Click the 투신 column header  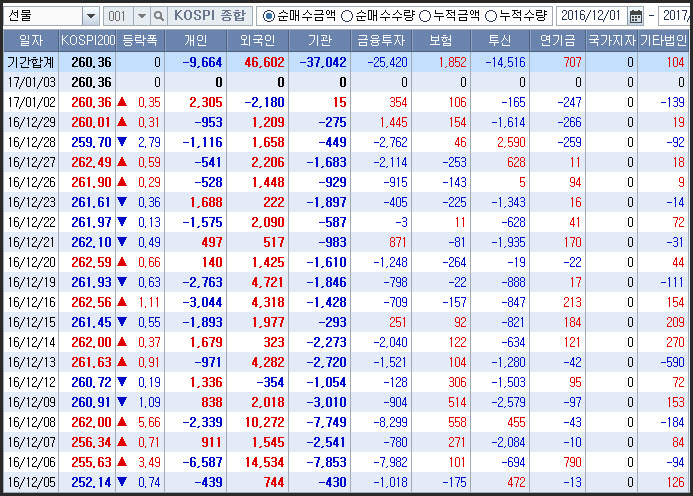[x=500, y=41]
